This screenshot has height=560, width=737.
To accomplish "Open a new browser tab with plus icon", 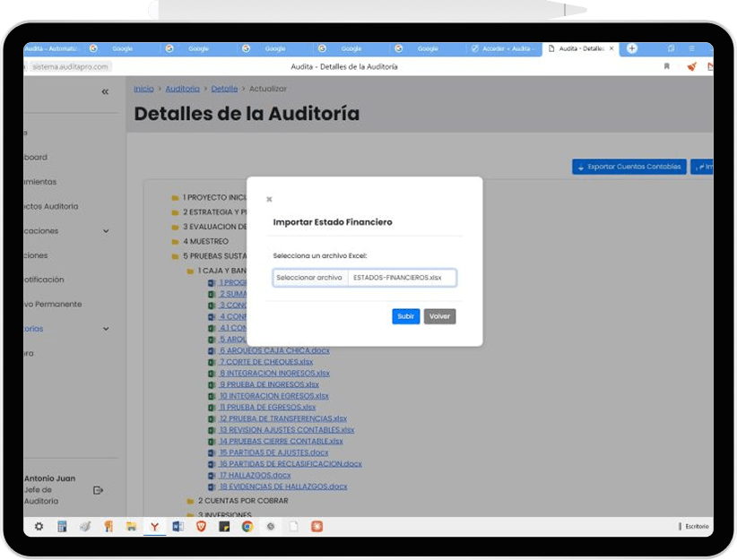I will coord(632,48).
